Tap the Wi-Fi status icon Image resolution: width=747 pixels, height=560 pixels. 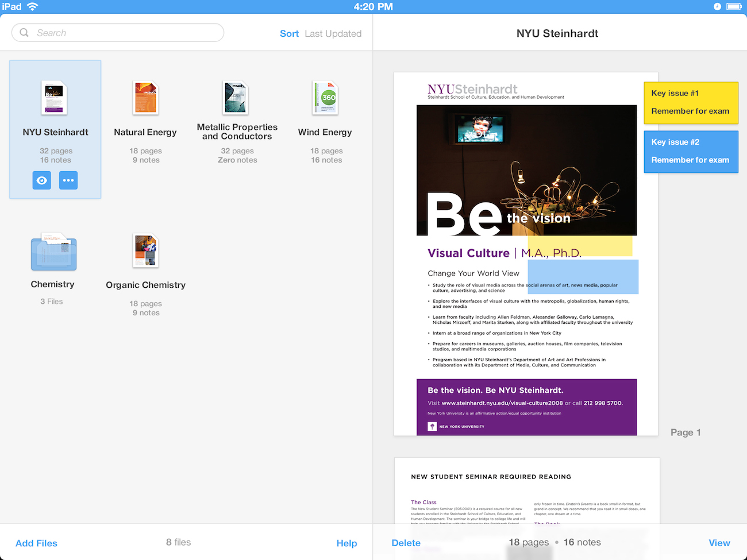32,6
